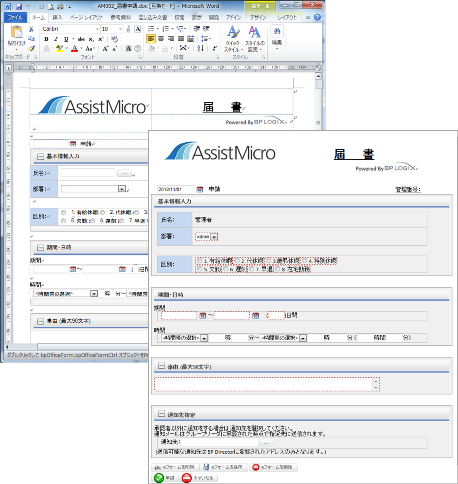Click the calendar icon beside the 2012 date field
This screenshot has height=484, width=458.
pos(200,189)
